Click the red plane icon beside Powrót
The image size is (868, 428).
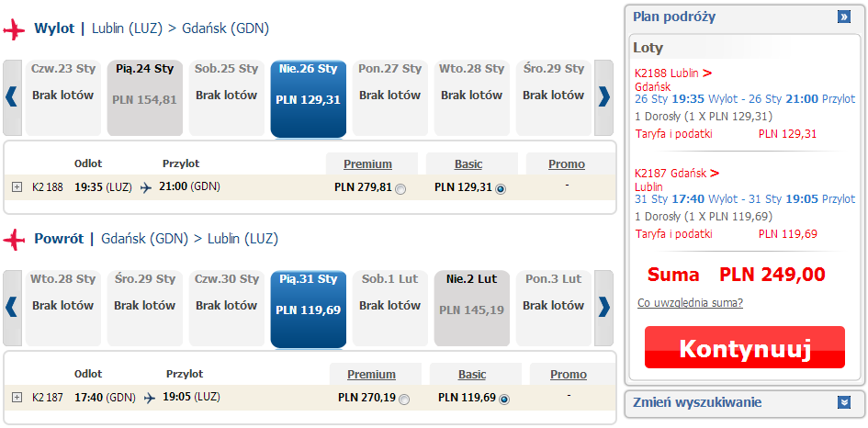pyautogui.click(x=15, y=239)
